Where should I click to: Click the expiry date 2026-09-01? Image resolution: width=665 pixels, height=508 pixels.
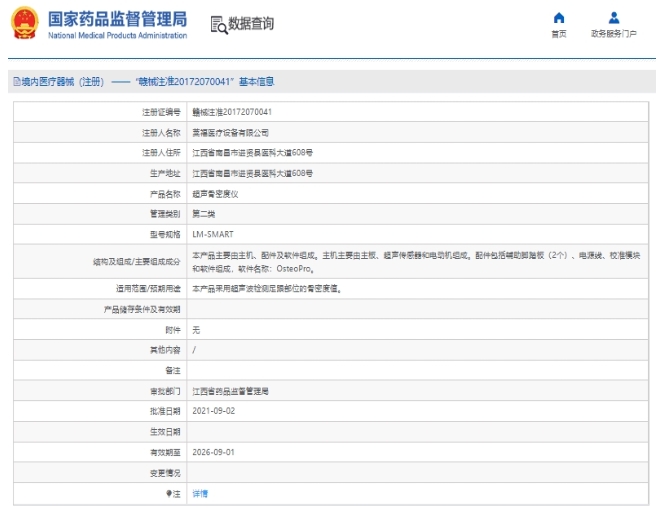coord(213,452)
